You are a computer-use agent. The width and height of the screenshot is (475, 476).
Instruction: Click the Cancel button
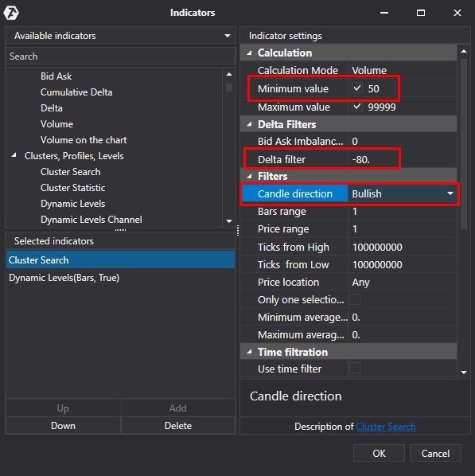coord(435,454)
